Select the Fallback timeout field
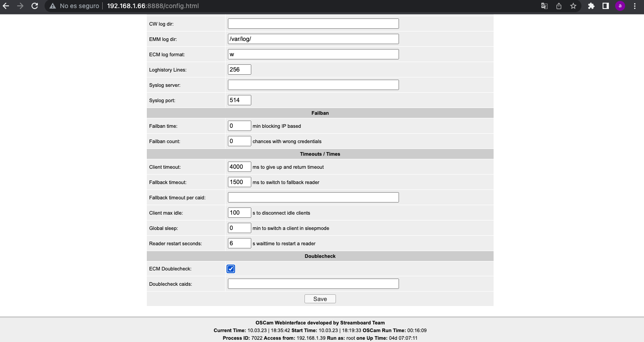Viewport: 644px width, 342px height. pos(239,182)
